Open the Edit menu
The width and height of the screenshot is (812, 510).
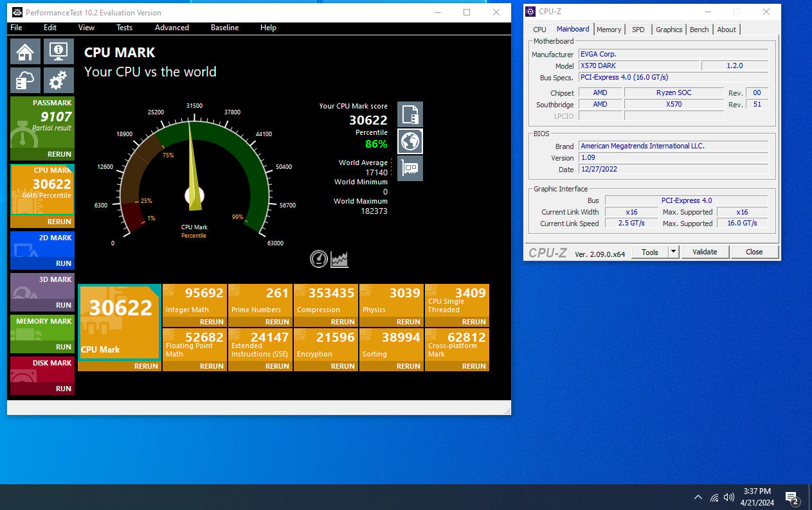pos(50,28)
